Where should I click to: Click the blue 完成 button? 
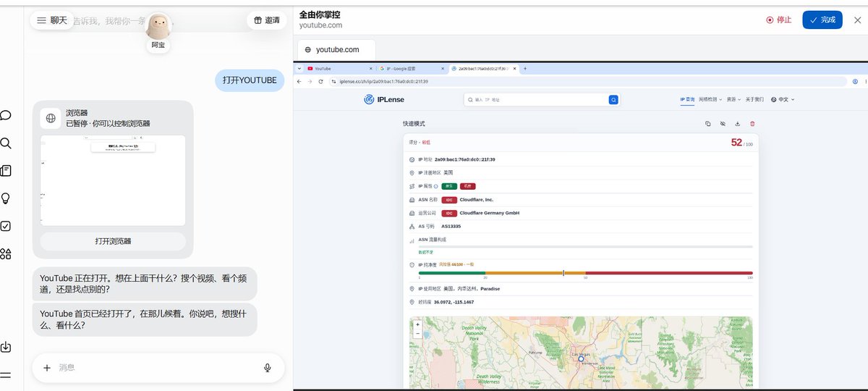[x=822, y=20]
